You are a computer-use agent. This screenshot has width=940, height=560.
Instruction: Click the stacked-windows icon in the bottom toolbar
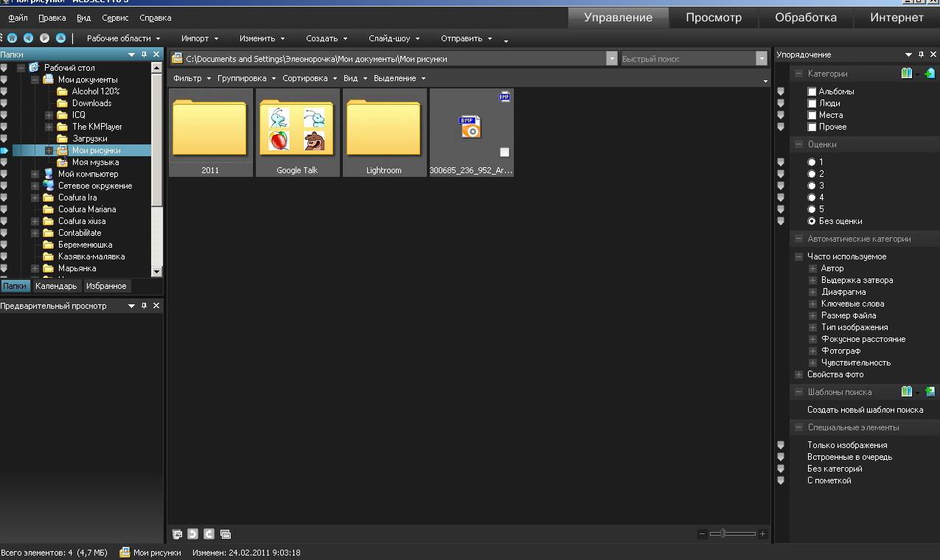pos(226,533)
